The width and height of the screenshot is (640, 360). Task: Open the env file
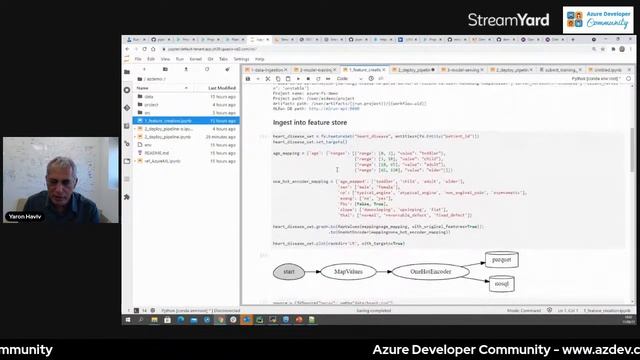pos(187,145)
